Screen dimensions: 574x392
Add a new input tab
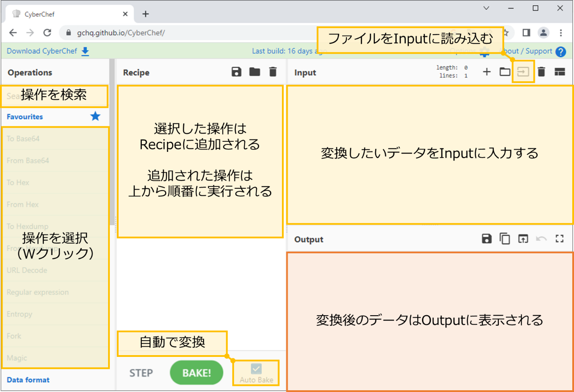pos(487,72)
